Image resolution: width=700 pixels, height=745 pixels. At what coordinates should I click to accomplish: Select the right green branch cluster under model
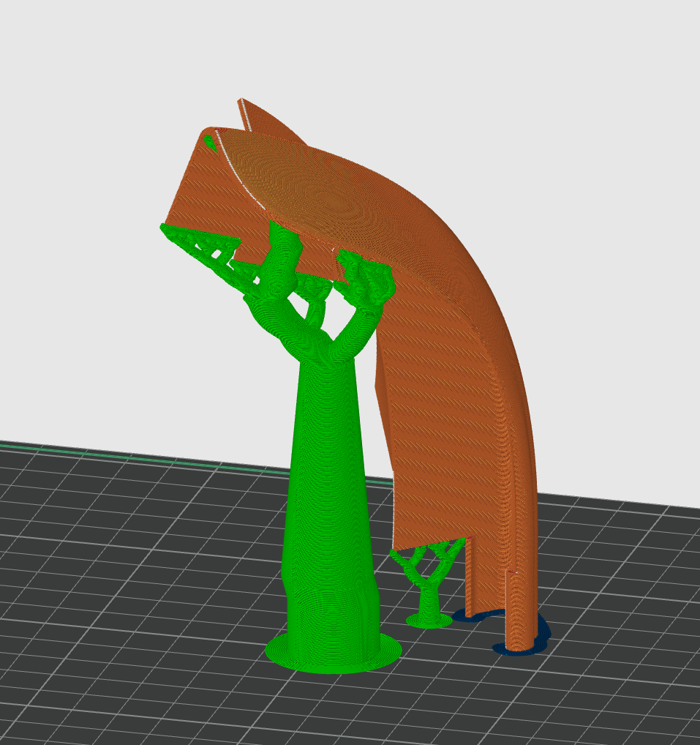click(368, 280)
